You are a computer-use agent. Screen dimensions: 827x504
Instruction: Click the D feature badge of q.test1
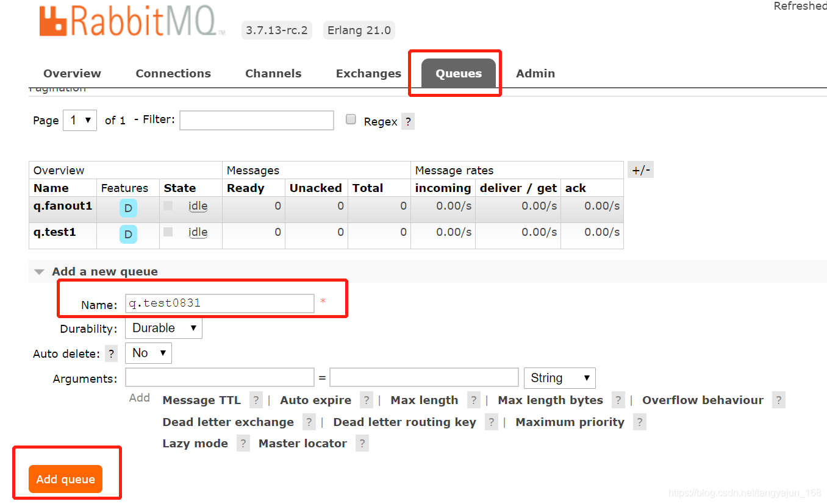coord(128,234)
